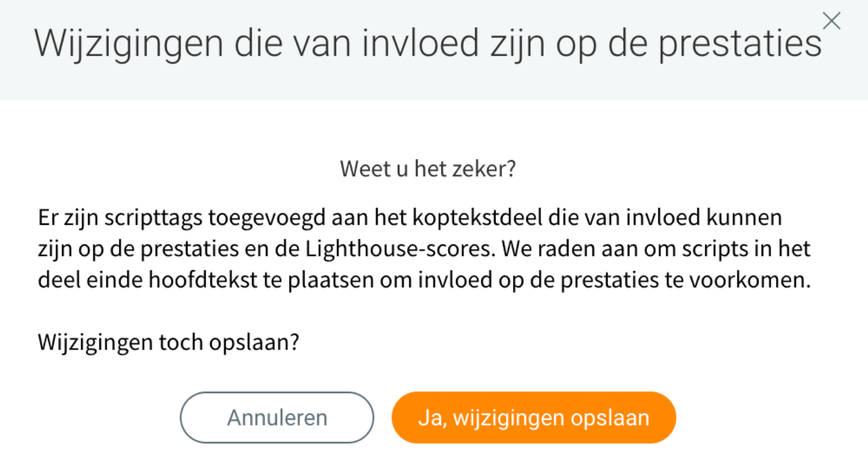The image size is (868, 471).
Task: Close the dialog with the X icon
Action: pos(831,22)
